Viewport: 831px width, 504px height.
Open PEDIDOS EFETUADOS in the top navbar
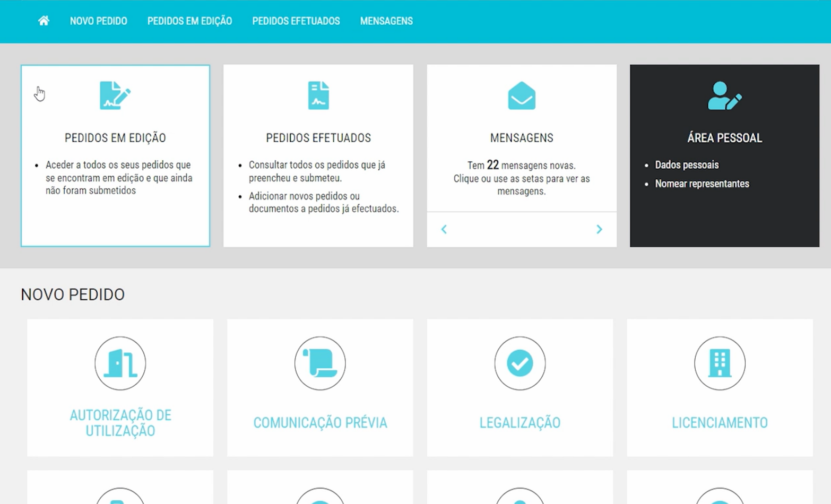pos(296,21)
